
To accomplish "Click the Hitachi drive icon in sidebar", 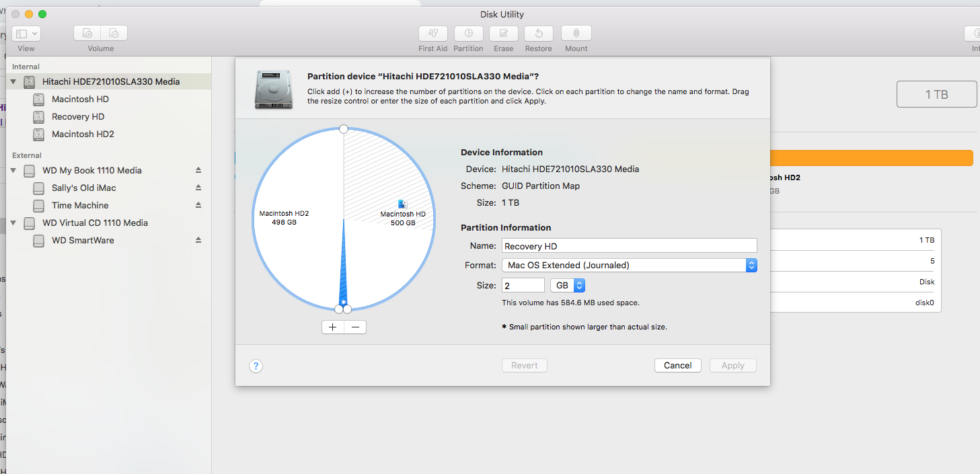I will pyautogui.click(x=29, y=81).
